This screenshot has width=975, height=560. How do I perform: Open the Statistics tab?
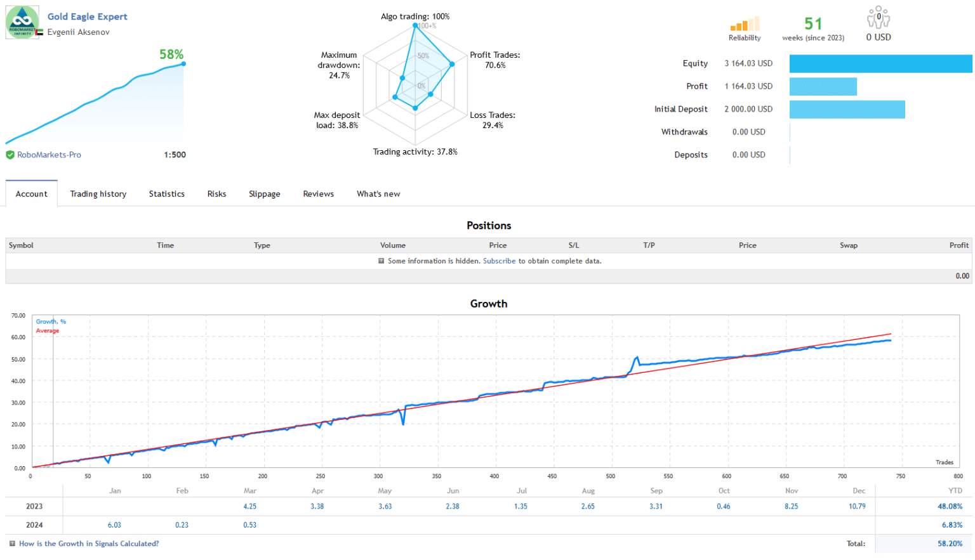click(166, 193)
